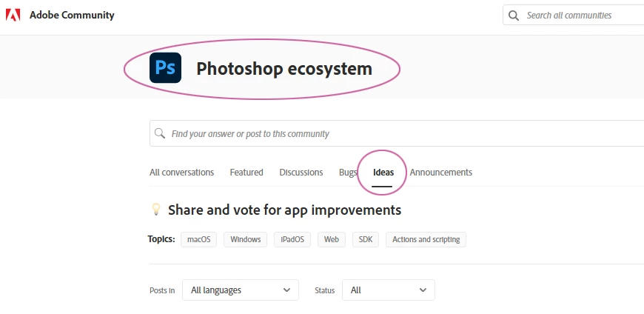Filter by Actions and scripting topic

tap(426, 239)
